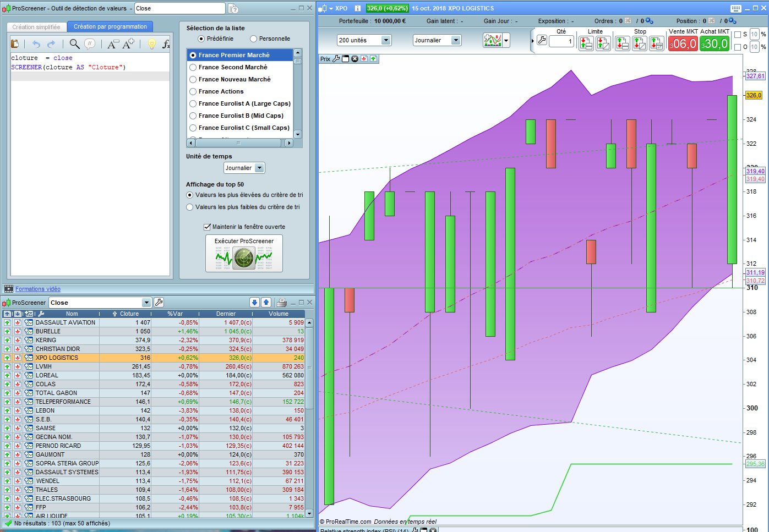Open position settings gear icon
This screenshot has height=532, width=769.
tap(733, 21)
